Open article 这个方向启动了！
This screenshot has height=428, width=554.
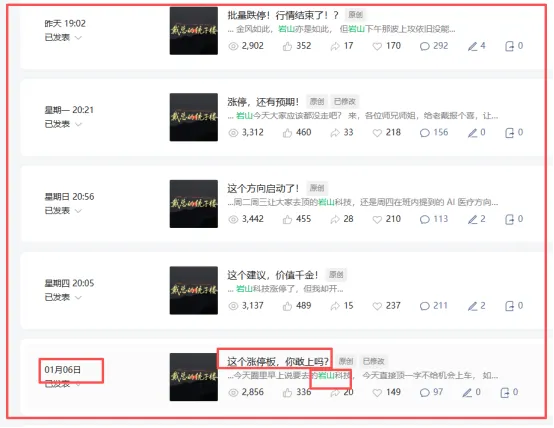tap(263, 188)
